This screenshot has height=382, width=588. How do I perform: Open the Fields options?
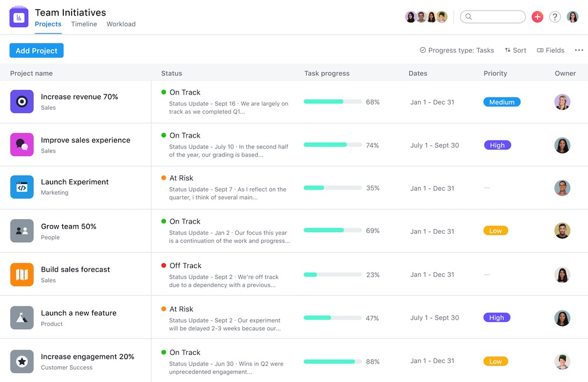550,51
